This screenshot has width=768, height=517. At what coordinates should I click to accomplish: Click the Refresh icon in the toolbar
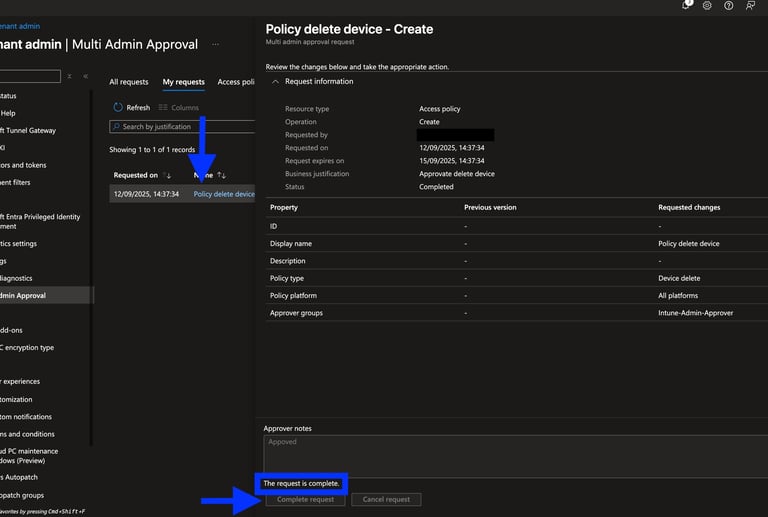(x=118, y=108)
